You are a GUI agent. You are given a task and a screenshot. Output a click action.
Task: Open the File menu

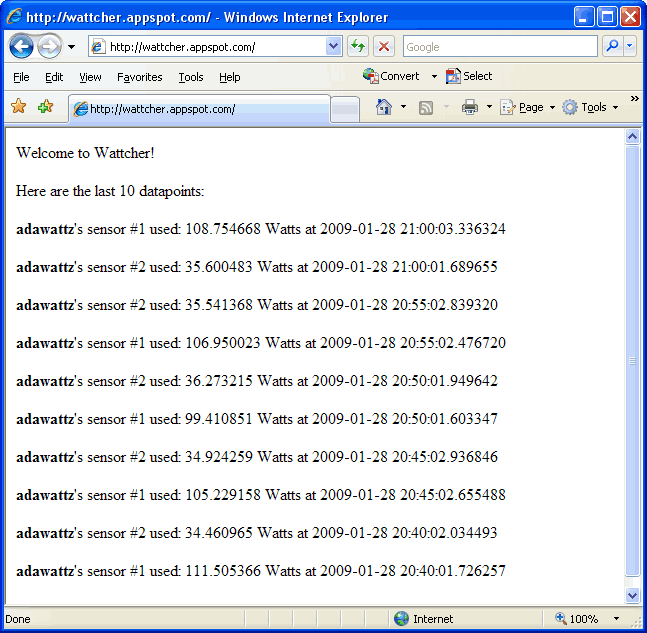point(21,77)
